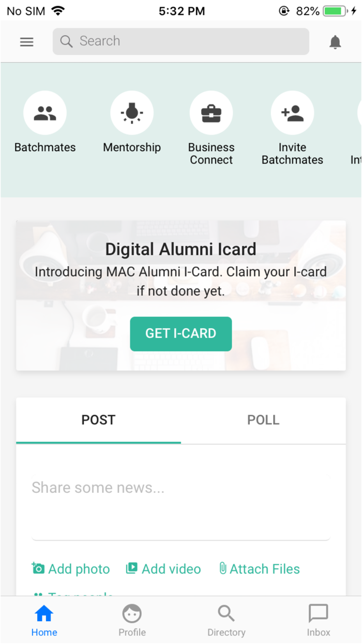Tap the Add photo camera icon
362x644 pixels.
pyautogui.click(x=38, y=568)
